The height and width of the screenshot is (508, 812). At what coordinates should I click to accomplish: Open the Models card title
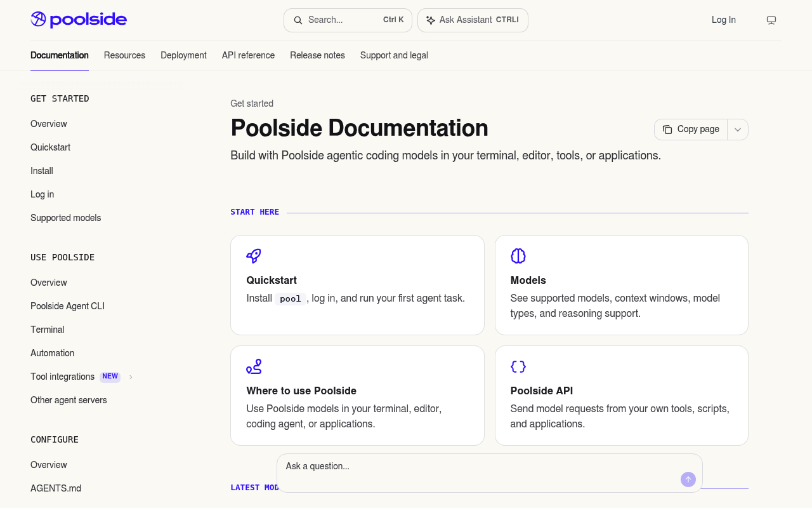click(x=528, y=280)
